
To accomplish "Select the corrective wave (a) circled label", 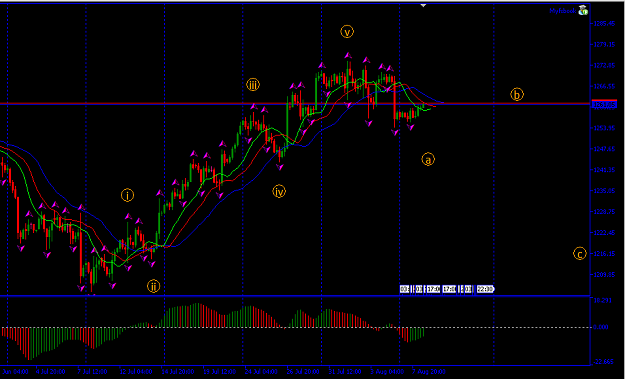I will click(x=428, y=159).
